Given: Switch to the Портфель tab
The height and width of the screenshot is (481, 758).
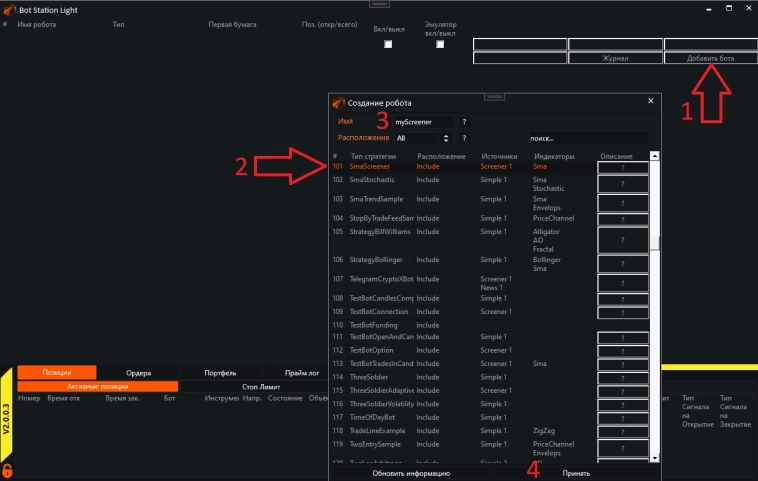Looking at the screenshot, I should pyautogui.click(x=220, y=373).
